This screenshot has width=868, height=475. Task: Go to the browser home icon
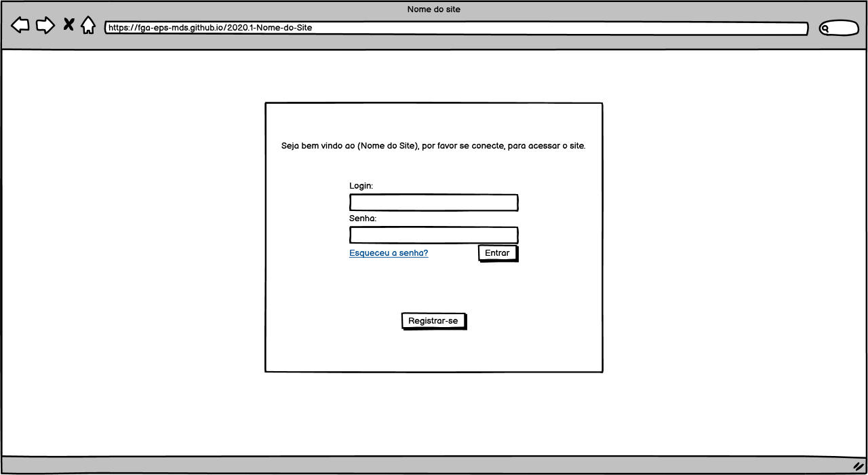pos(88,26)
